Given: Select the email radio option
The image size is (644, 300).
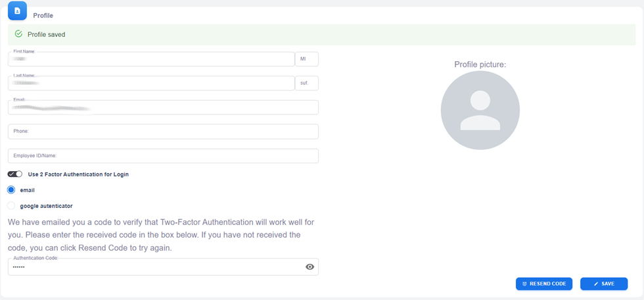Looking at the screenshot, I should (x=11, y=190).
